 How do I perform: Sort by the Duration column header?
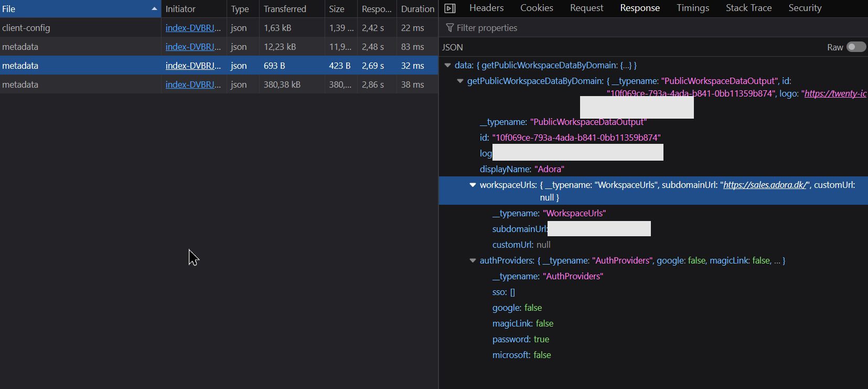[417, 9]
